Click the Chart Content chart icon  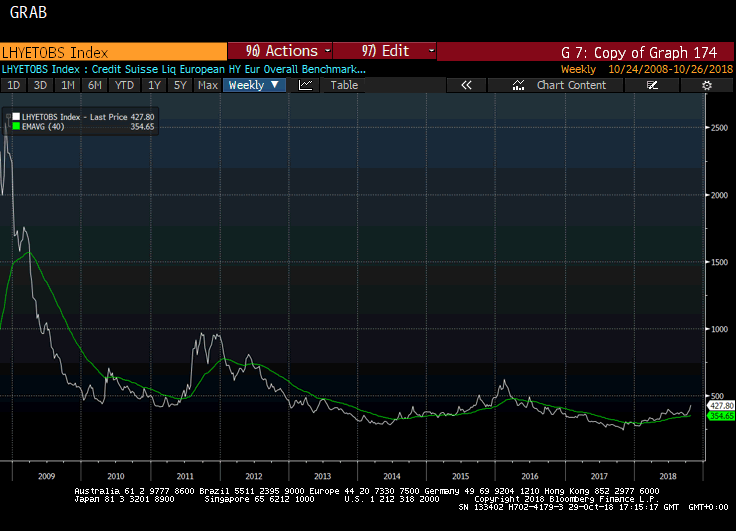click(x=519, y=85)
